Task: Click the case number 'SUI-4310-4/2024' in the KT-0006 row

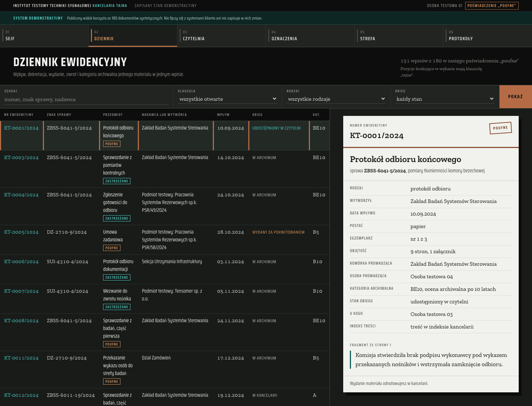Action: pyautogui.click(x=67, y=262)
